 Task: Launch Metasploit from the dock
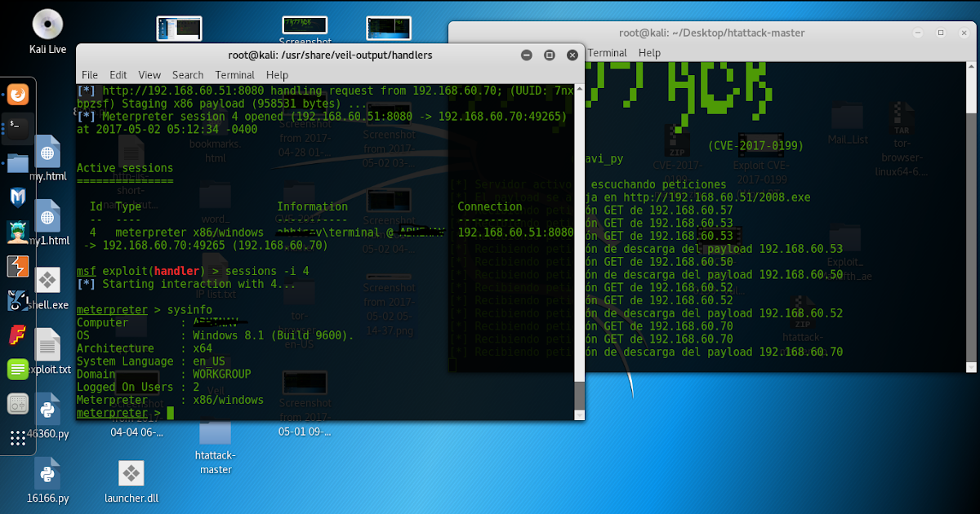pyautogui.click(x=18, y=197)
